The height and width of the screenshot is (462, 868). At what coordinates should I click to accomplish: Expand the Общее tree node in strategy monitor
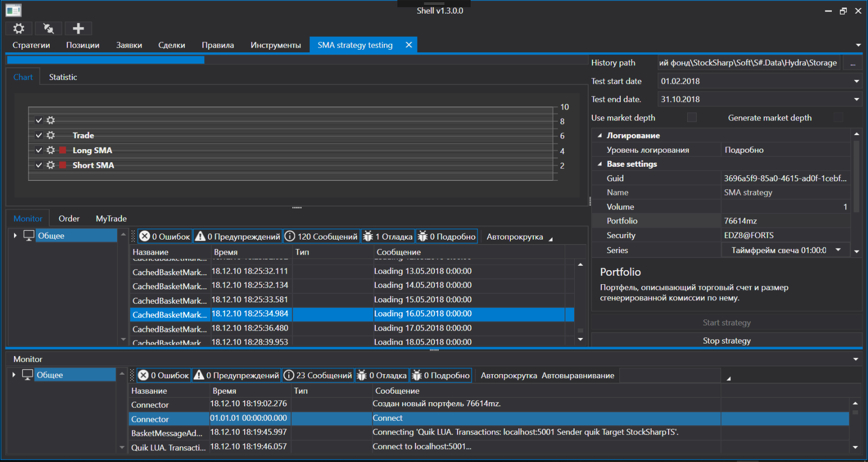coord(15,236)
